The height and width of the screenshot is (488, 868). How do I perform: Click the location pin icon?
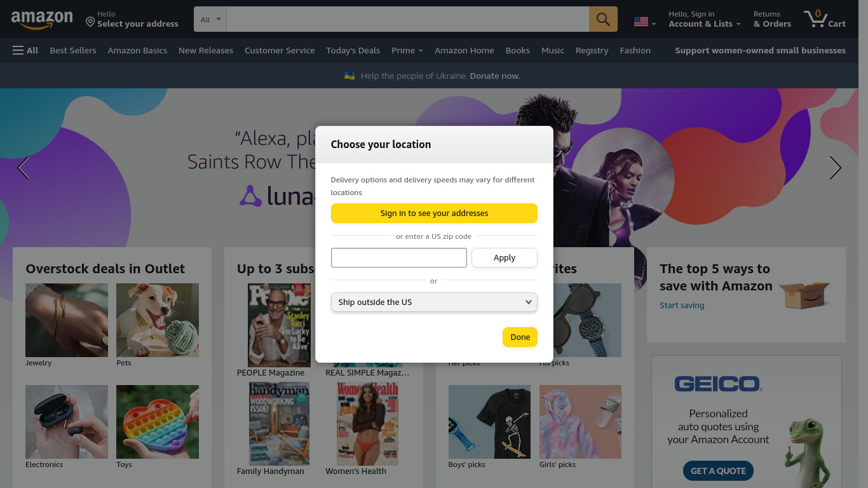[x=90, y=22]
